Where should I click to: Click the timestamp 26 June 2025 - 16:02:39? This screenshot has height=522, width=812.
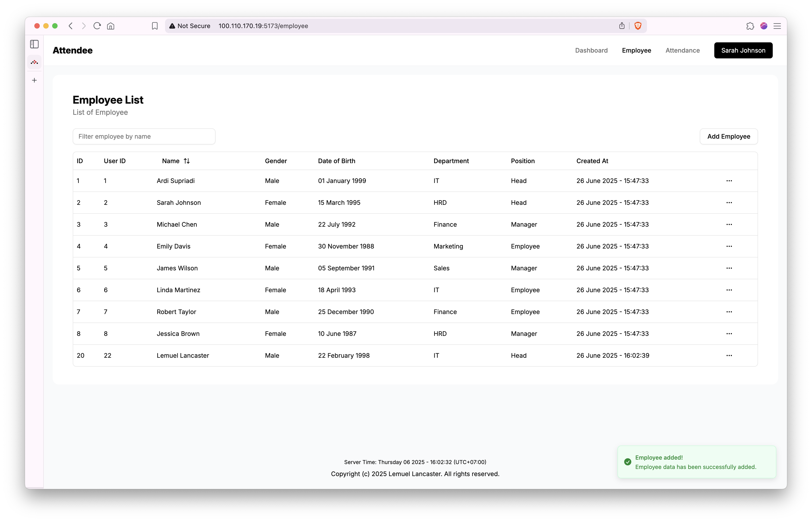(x=613, y=356)
